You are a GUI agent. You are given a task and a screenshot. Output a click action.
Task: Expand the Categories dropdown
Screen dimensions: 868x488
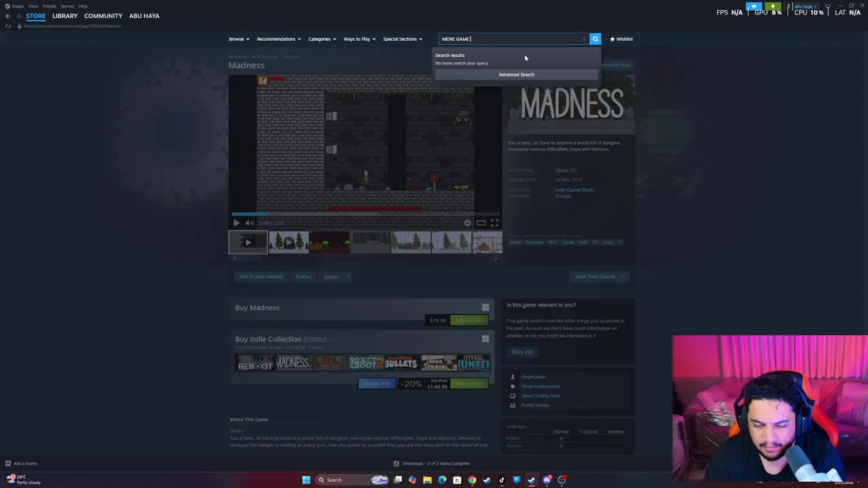tap(322, 39)
